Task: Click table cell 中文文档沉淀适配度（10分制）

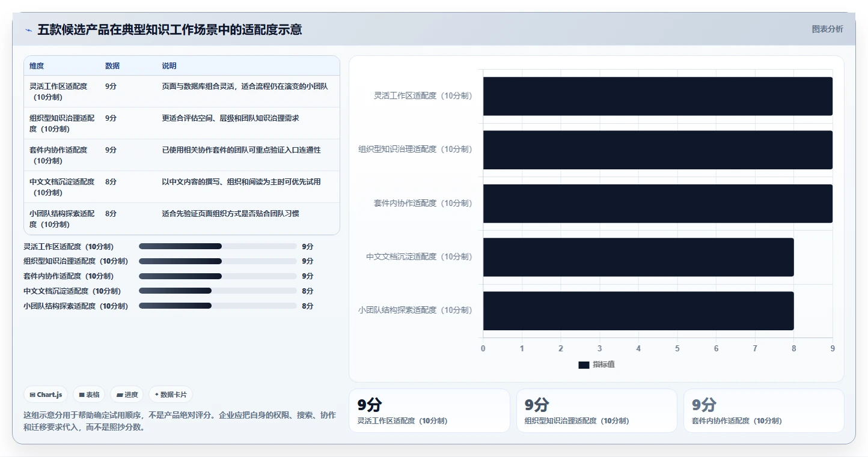Action: click(x=62, y=187)
